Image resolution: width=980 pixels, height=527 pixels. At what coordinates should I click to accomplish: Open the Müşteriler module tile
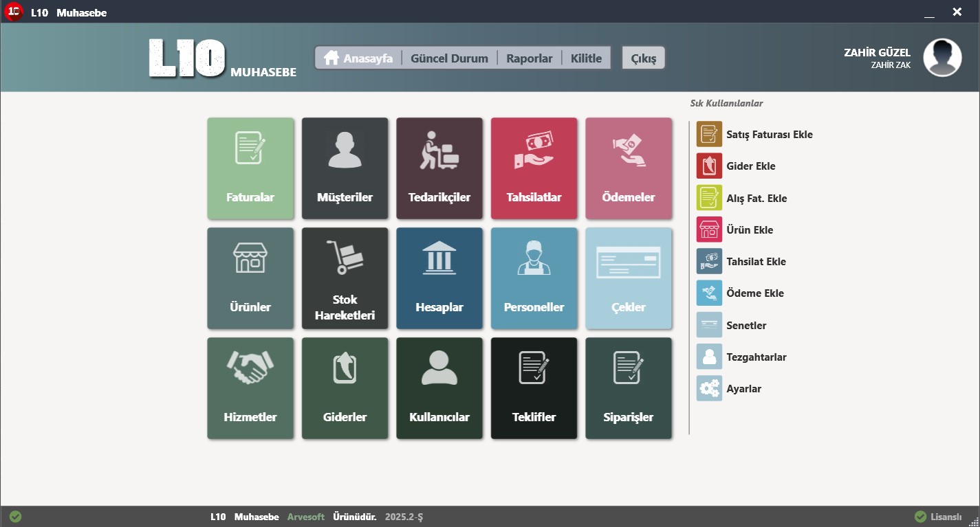[345, 168]
